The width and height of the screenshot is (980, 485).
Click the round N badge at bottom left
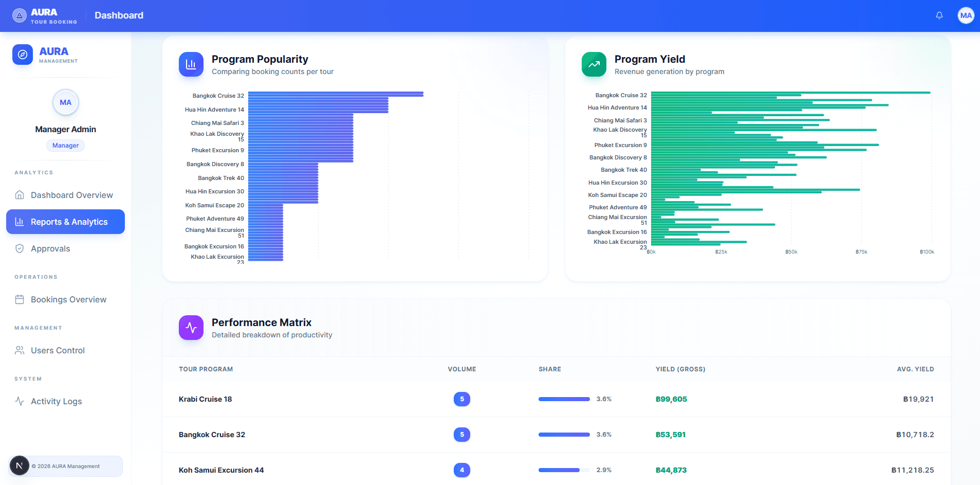(20, 466)
